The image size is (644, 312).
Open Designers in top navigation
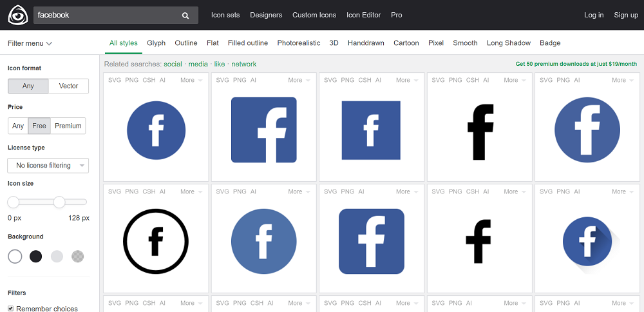[x=266, y=15]
